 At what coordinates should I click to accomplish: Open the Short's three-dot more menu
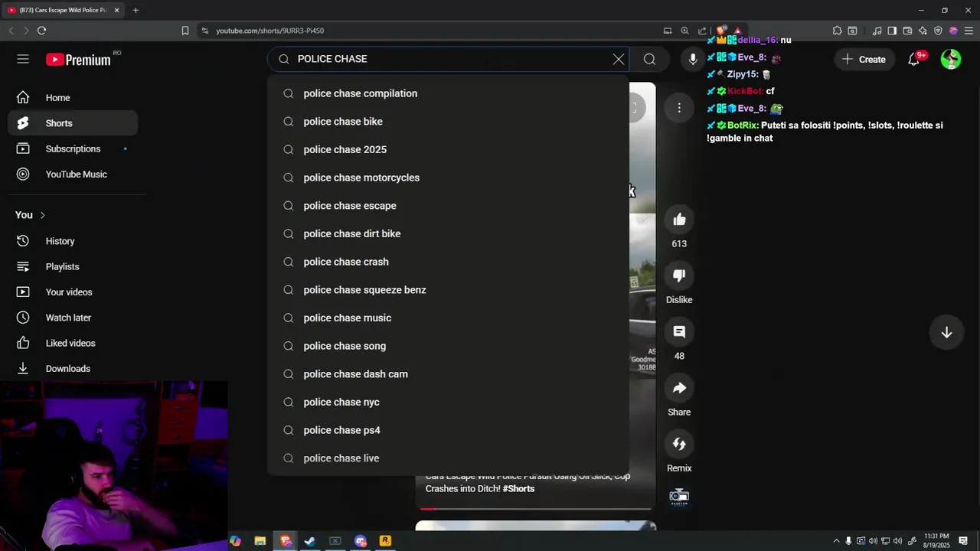pyautogui.click(x=679, y=108)
